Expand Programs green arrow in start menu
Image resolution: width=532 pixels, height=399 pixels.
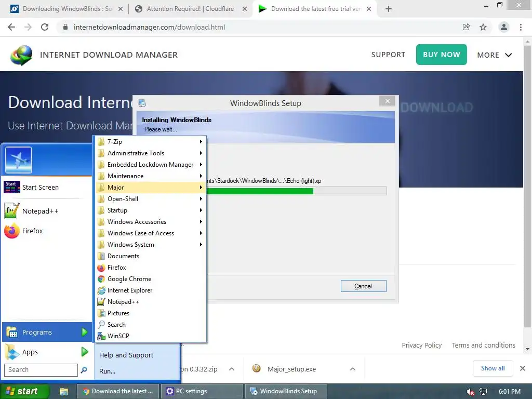pos(85,332)
